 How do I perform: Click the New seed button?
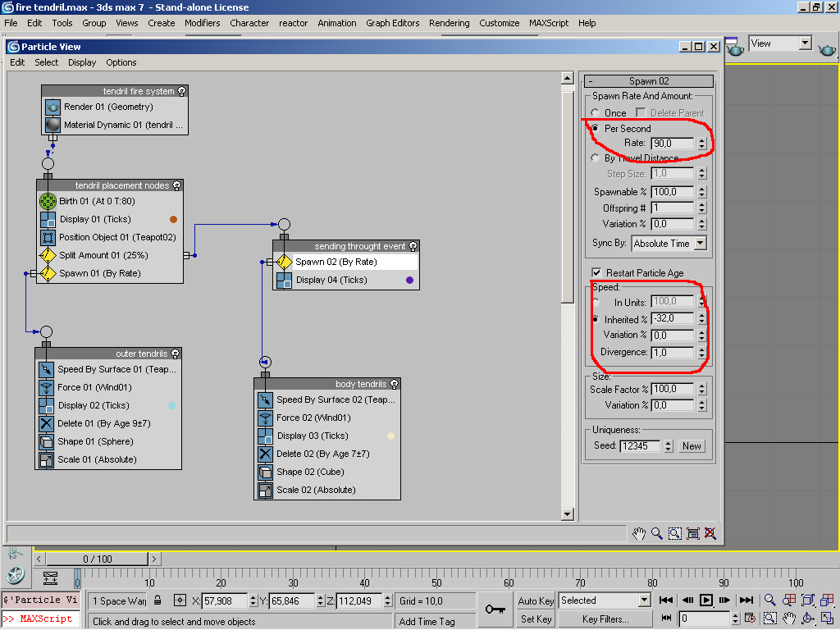(692, 446)
